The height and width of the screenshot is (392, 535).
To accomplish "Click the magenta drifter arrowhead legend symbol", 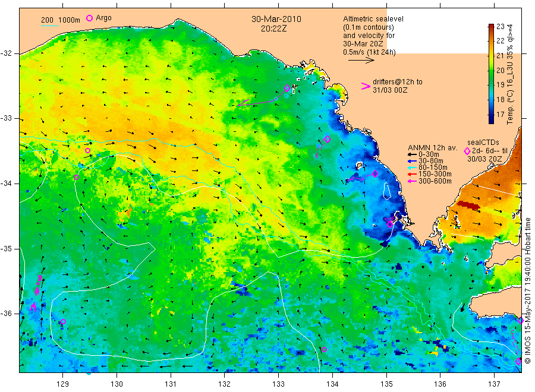I will click(366, 86).
